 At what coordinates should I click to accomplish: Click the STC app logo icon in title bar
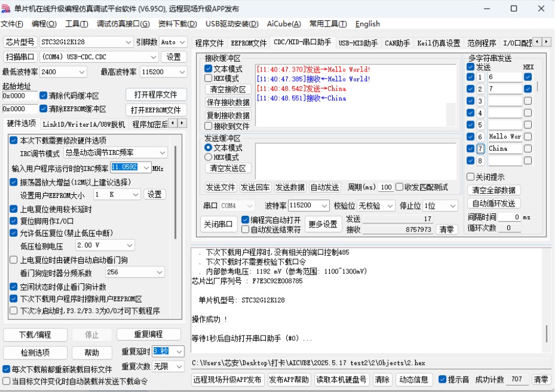pos(6,9)
